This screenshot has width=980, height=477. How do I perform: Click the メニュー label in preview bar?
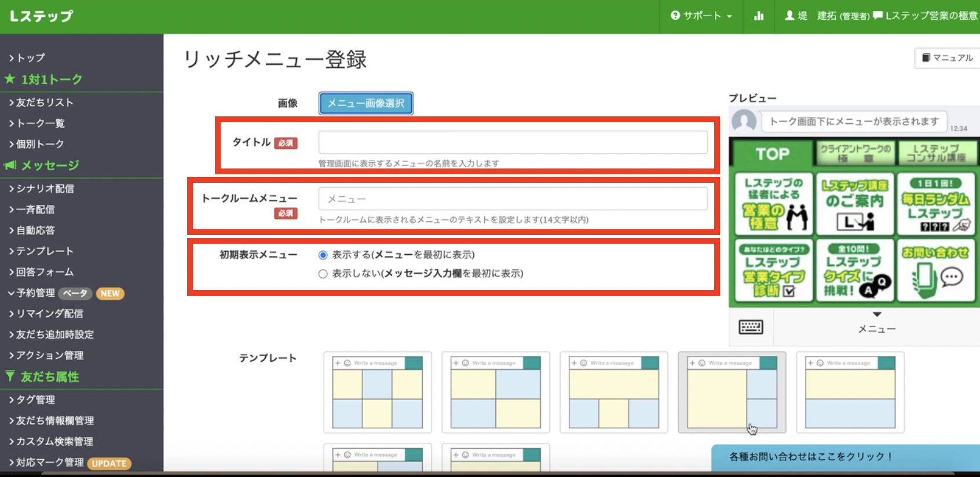[x=877, y=329]
